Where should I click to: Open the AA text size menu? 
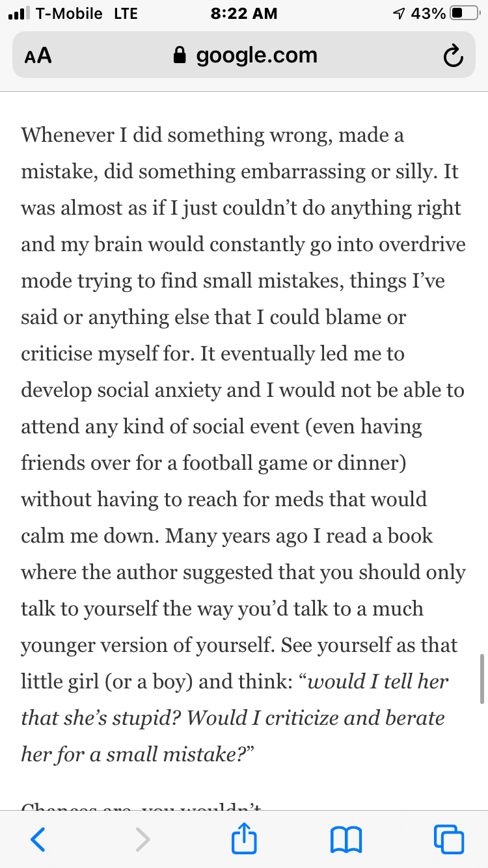38,57
